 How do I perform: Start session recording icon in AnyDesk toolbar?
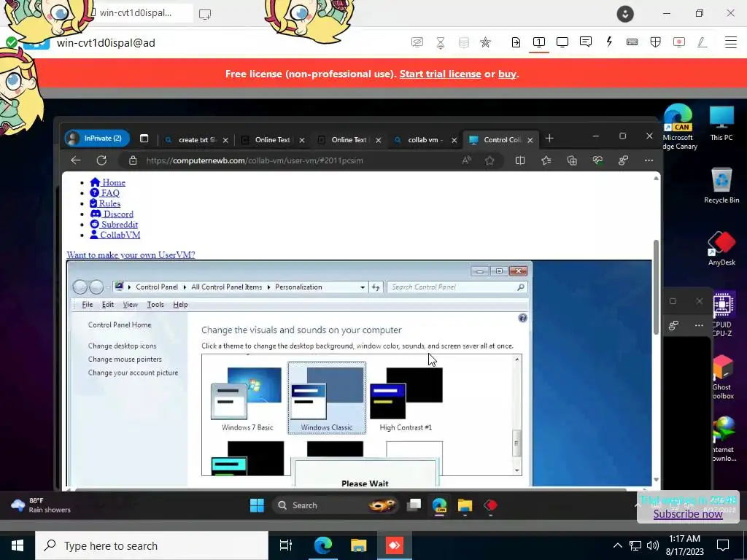click(x=679, y=42)
